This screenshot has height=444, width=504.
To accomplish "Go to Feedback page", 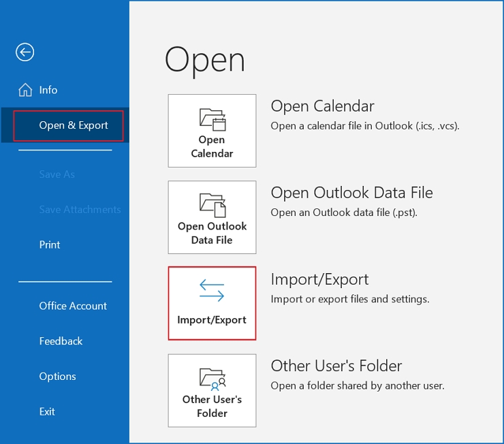I will (61, 341).
